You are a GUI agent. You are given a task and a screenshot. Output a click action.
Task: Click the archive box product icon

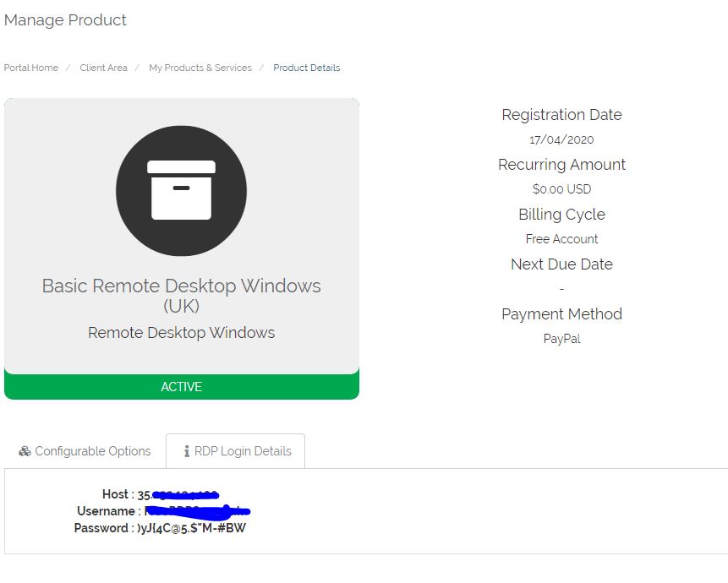tap(181, 191)
